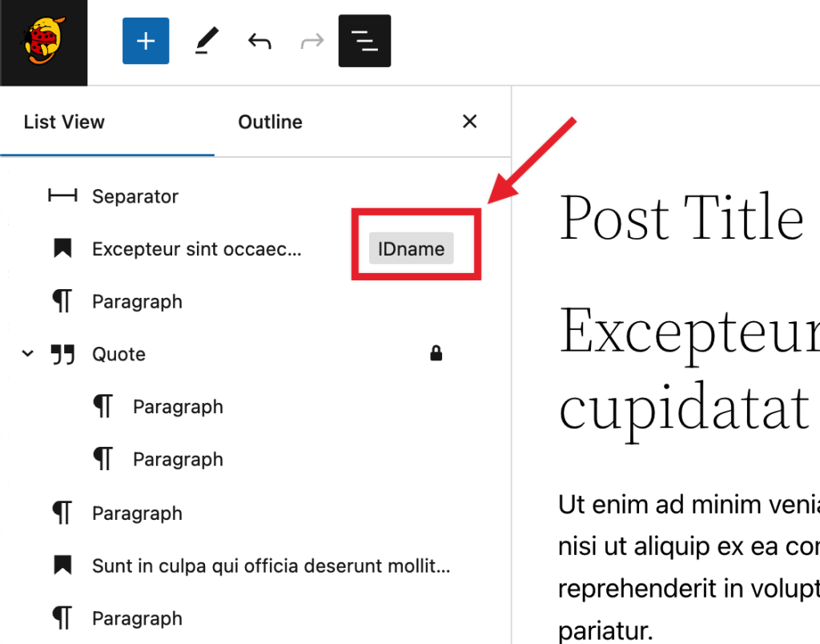Undo the last change
This screenshot has height=644, width=820.
[x=259, y=41]
